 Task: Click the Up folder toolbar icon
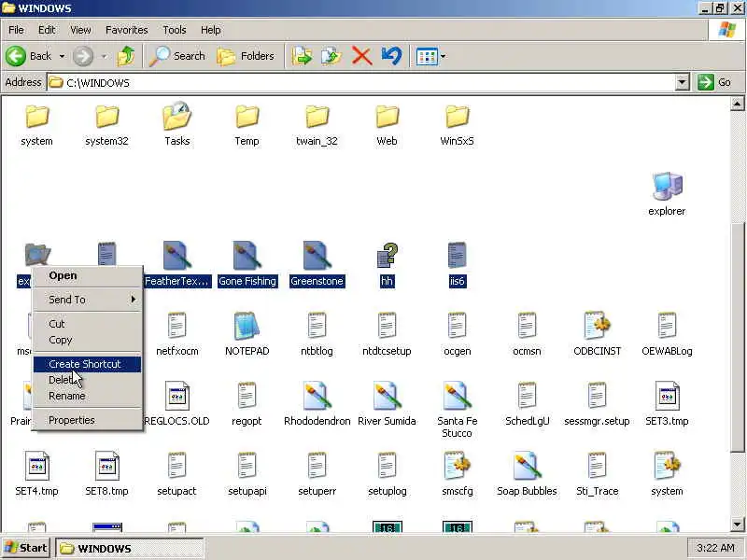coord(126,56)
